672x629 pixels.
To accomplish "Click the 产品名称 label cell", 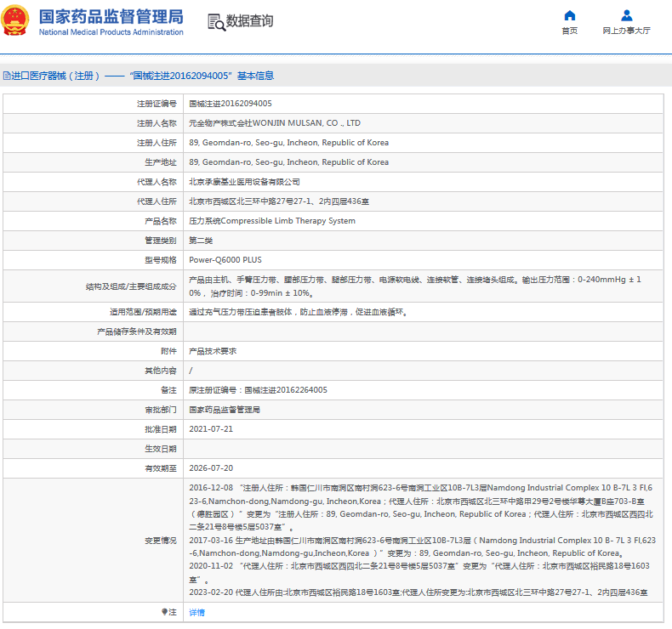I will pos(93,221).
